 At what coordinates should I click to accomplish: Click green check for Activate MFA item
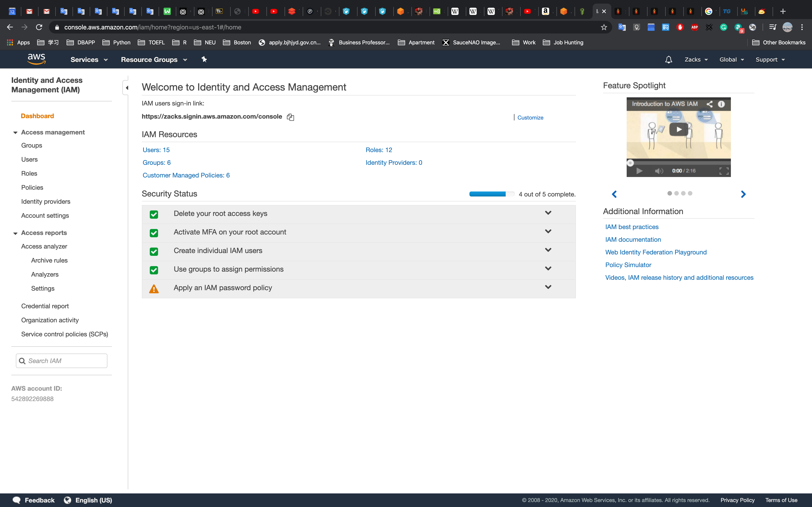(154, 233)
